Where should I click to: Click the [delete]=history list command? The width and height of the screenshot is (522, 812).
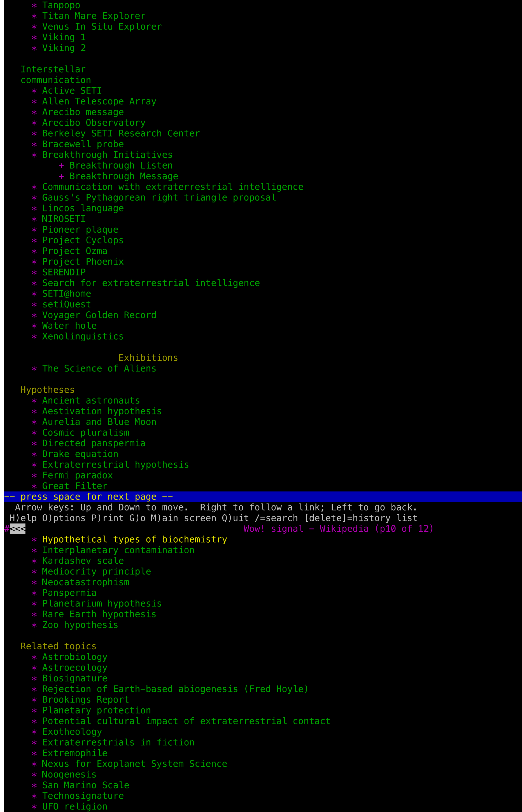361,518
